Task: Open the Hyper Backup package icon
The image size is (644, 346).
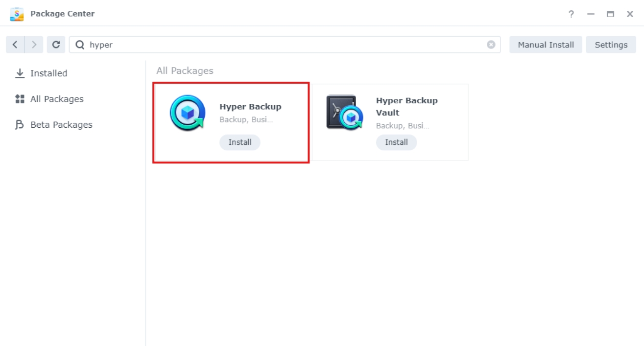Action: (x=188, y=113)
